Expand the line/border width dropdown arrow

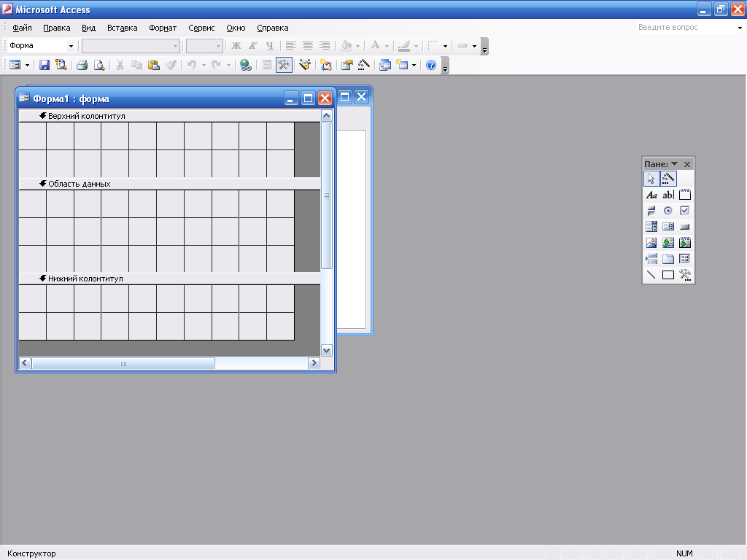pos(446,46)
